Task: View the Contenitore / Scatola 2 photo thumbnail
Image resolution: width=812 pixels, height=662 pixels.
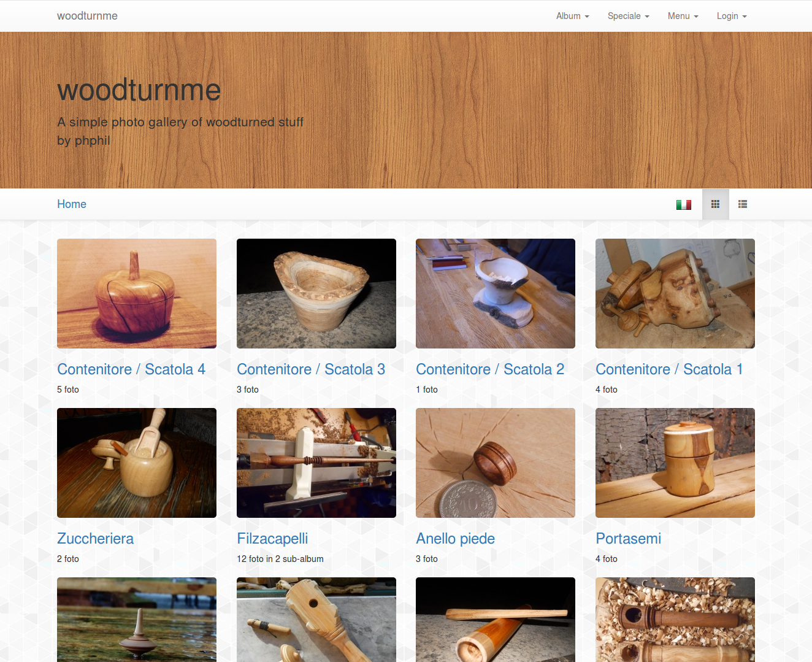Action: (x=496, y=293)
